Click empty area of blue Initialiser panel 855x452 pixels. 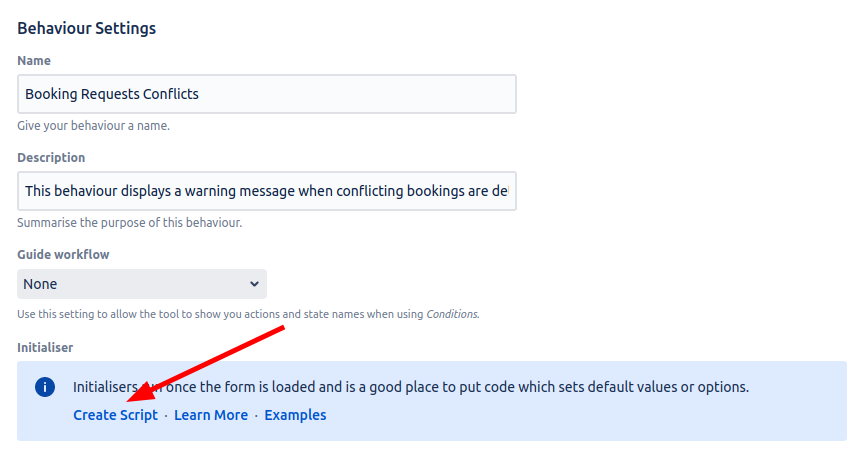tap(600, 418)
